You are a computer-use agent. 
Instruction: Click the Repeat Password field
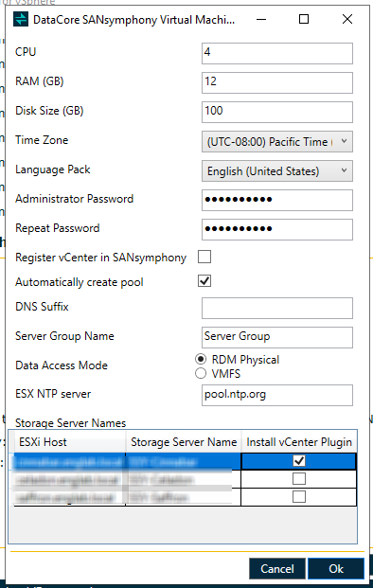click(277, 229)
